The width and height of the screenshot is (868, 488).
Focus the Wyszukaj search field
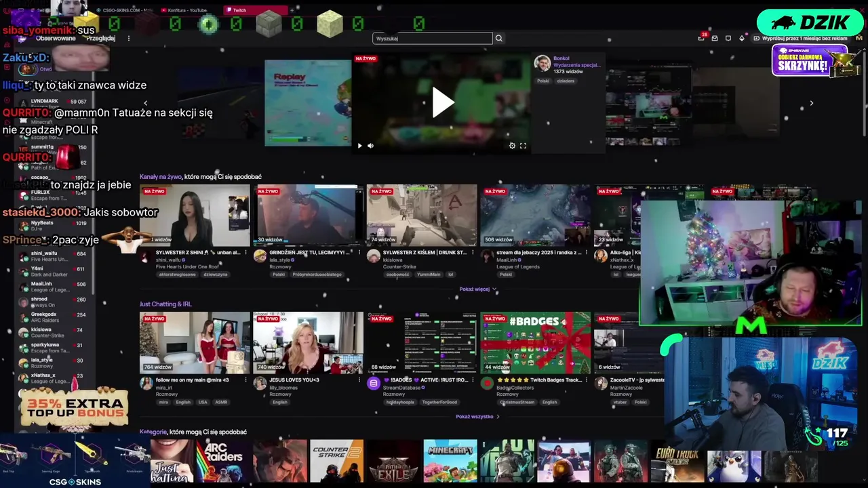click(433, 39)
